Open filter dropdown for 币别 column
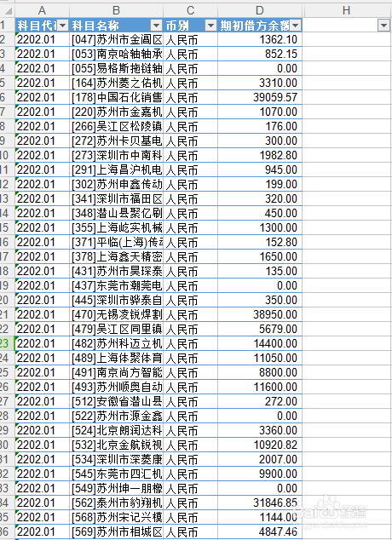 (x=210, y=26)
